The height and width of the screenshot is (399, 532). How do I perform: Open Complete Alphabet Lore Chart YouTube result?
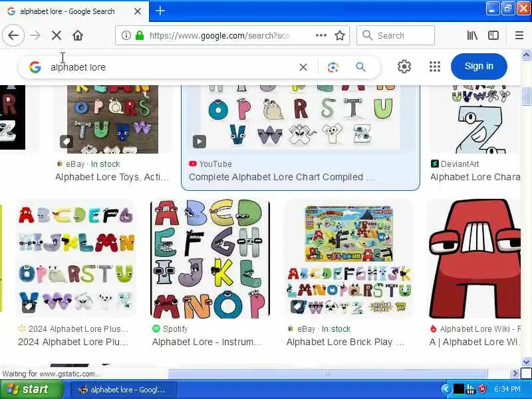[x=281, y=177]
